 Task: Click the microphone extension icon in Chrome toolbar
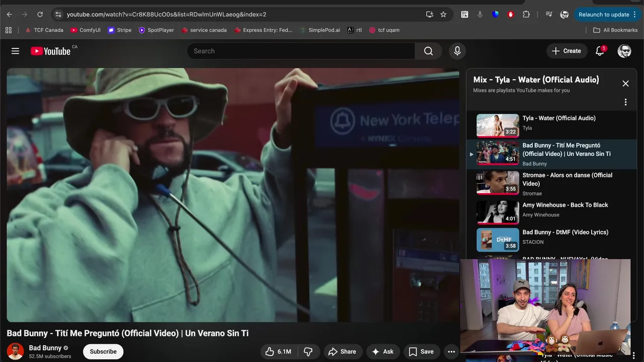(480, 15)
